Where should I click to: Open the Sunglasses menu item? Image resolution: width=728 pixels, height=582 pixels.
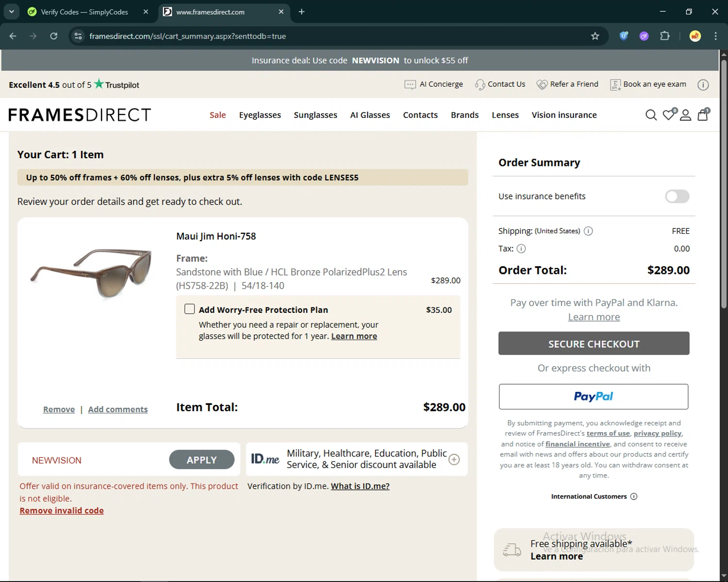point(315,115)
